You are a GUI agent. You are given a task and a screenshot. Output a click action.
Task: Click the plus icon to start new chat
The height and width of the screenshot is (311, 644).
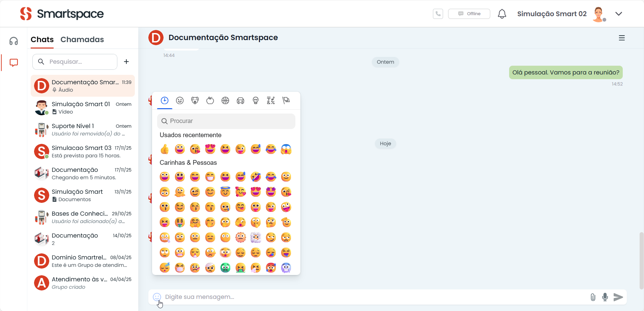[126, 62]
